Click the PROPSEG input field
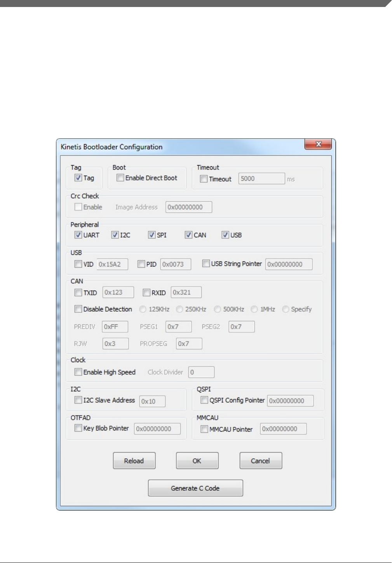 coord(189,343)
